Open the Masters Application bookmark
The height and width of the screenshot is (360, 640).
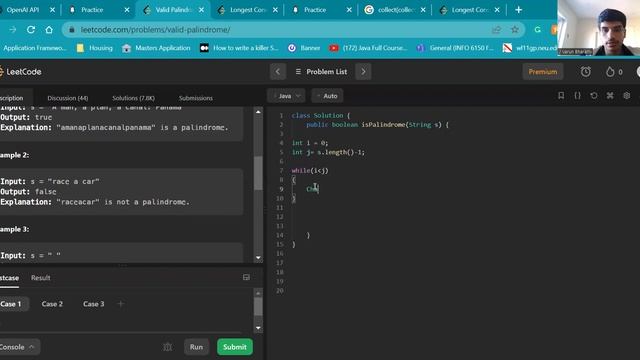(156, 48)
